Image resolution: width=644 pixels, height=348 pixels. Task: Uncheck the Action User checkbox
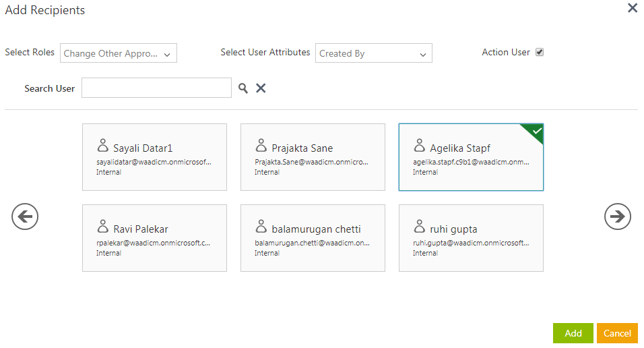pyautogui.click(x=540, y=53)
